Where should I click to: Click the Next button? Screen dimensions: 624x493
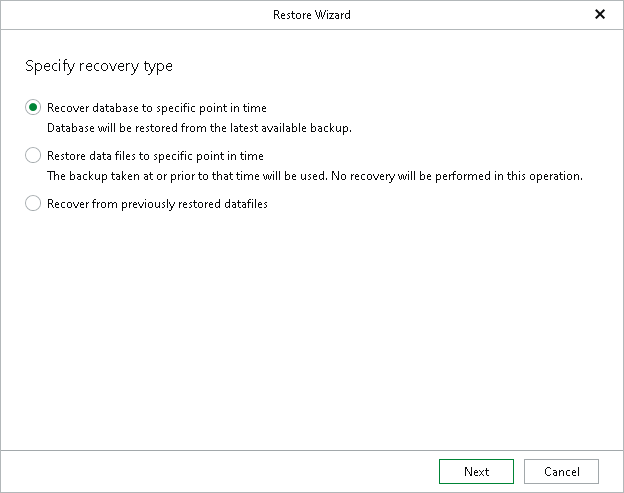point(476,472)
